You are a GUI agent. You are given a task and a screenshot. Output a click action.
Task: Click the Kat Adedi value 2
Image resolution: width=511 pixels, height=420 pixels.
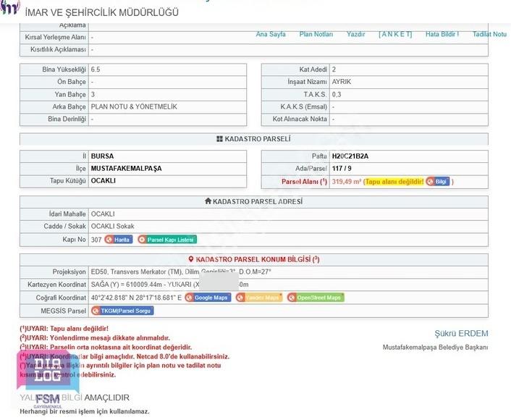tap(334, 70)
